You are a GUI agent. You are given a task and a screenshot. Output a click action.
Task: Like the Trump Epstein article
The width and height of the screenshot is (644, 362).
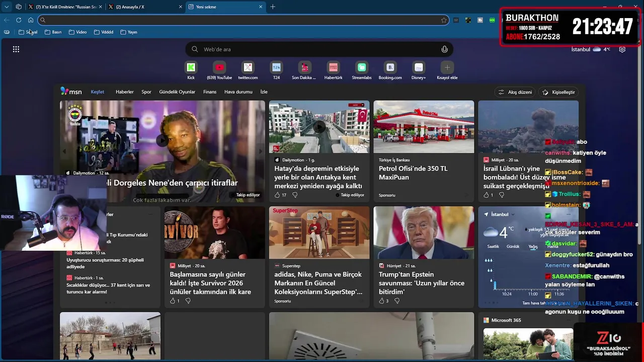click(381, 301)
